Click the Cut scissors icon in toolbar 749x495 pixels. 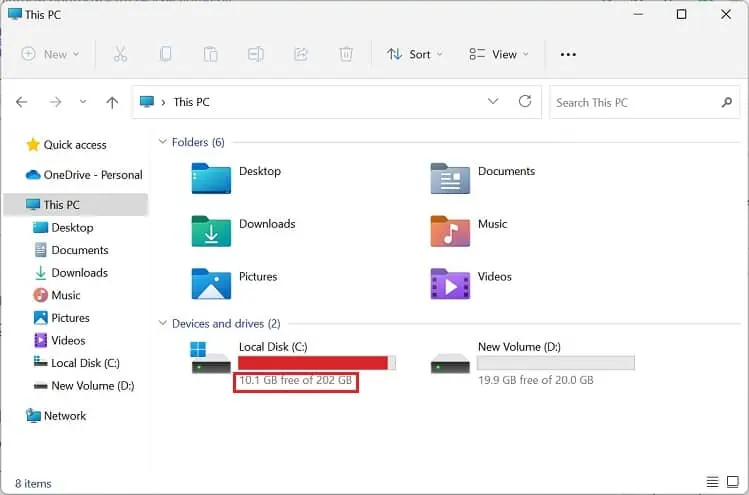[x=120, y=54]
